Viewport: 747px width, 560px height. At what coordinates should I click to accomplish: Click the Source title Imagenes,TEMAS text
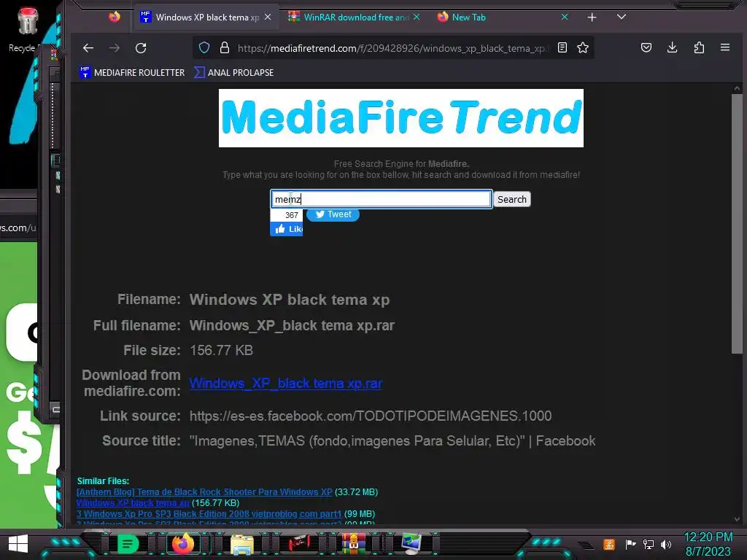click(x=392, y=441)
